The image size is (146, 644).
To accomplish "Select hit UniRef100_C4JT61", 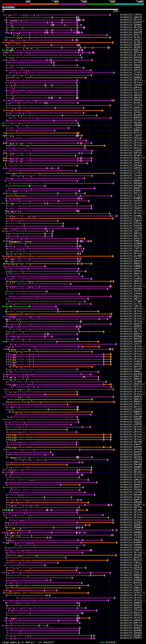I will coord(131,304).
